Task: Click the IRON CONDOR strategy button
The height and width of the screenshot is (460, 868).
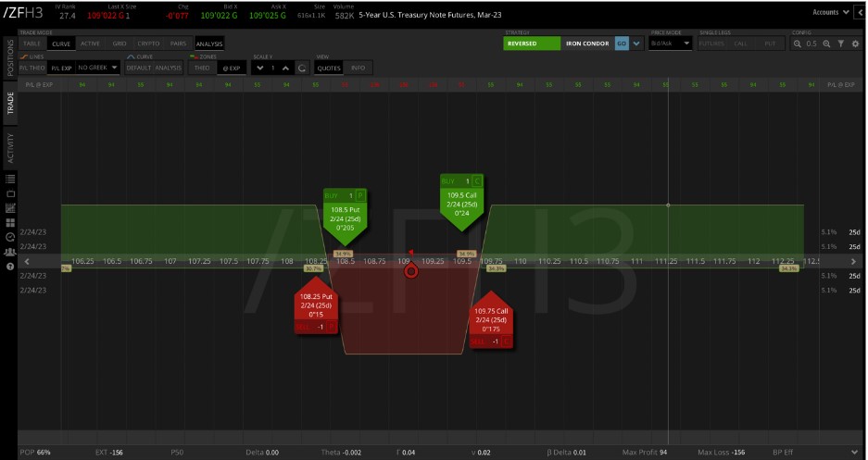Action: [x=587, y=44]
